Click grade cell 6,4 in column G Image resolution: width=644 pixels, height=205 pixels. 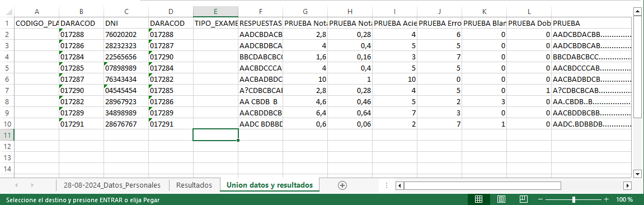[x=305, y=113]
